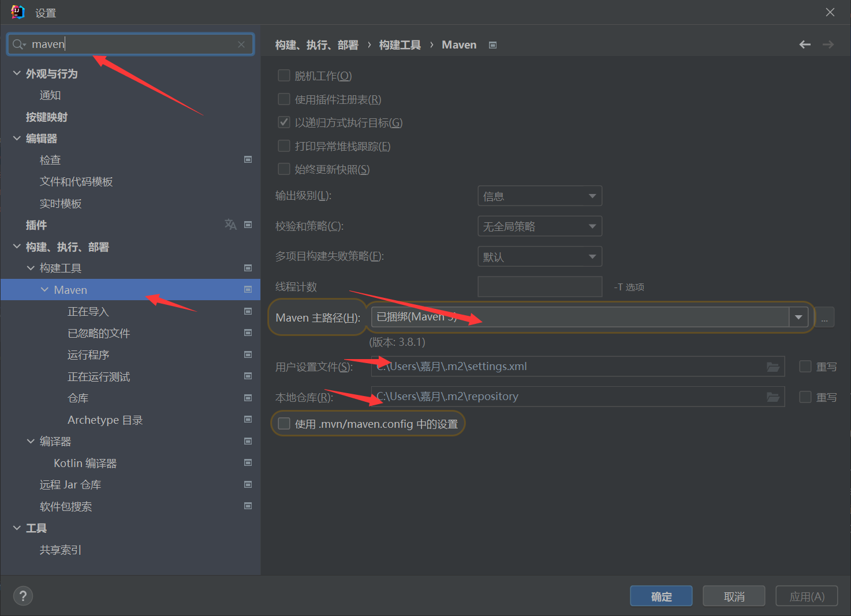This screenshot has width=851, height=616.
Task: Enable 打印异常堆栈跟踪 checkbox
Action: pos(284,146)
